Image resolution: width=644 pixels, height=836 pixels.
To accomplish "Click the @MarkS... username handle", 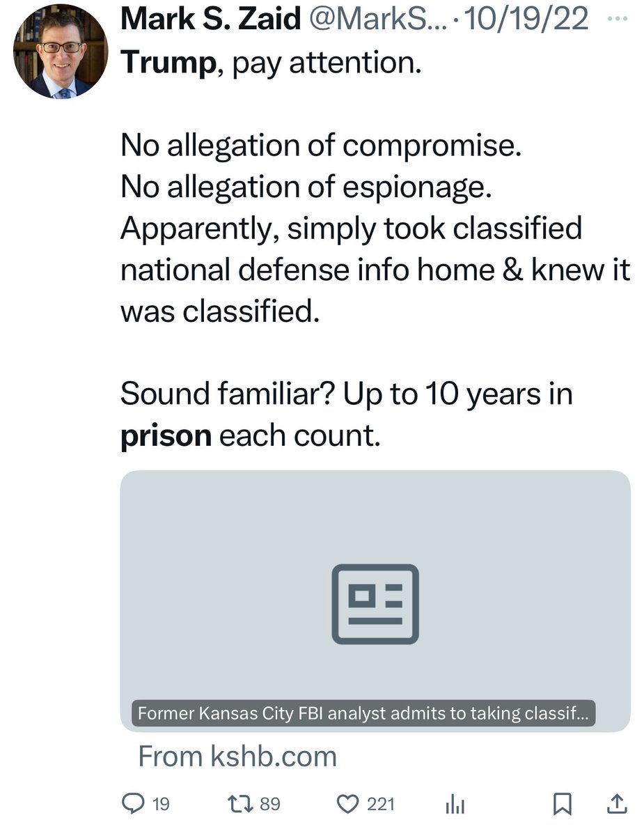I will pos(373,20).
